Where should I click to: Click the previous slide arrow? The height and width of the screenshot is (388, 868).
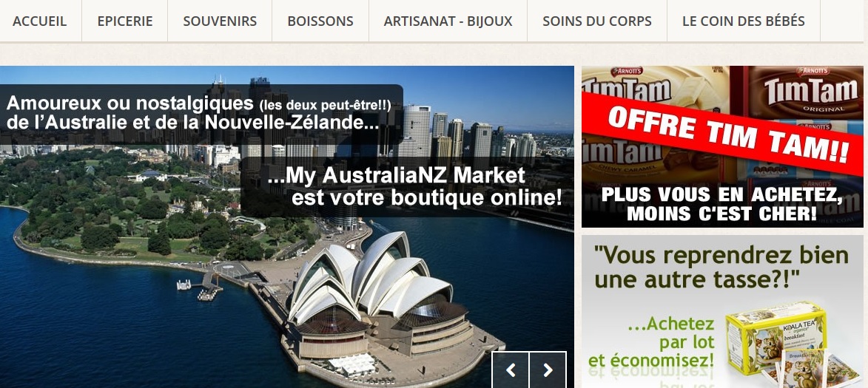pos(511,370)
